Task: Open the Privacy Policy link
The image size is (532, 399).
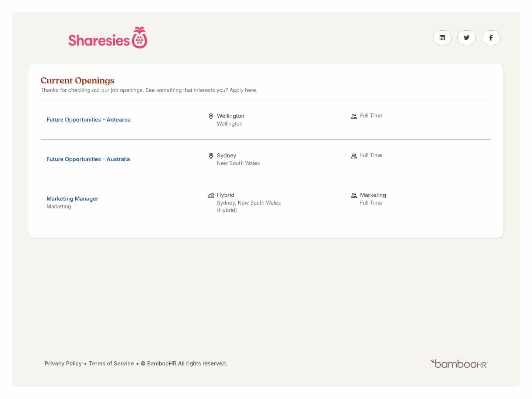Action: coord(63,364)
